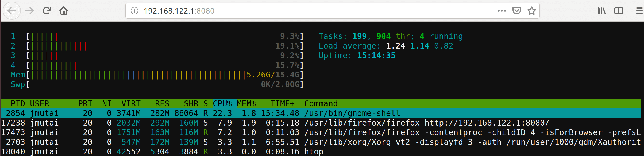Save page to Pocket
Screen dimensions: 644x156
[x=517, y=11]
